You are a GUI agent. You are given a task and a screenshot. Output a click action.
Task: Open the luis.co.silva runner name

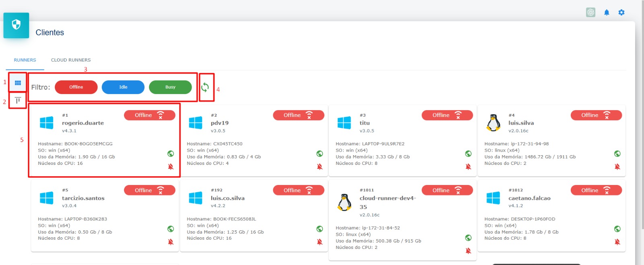[x=228, y=198]
